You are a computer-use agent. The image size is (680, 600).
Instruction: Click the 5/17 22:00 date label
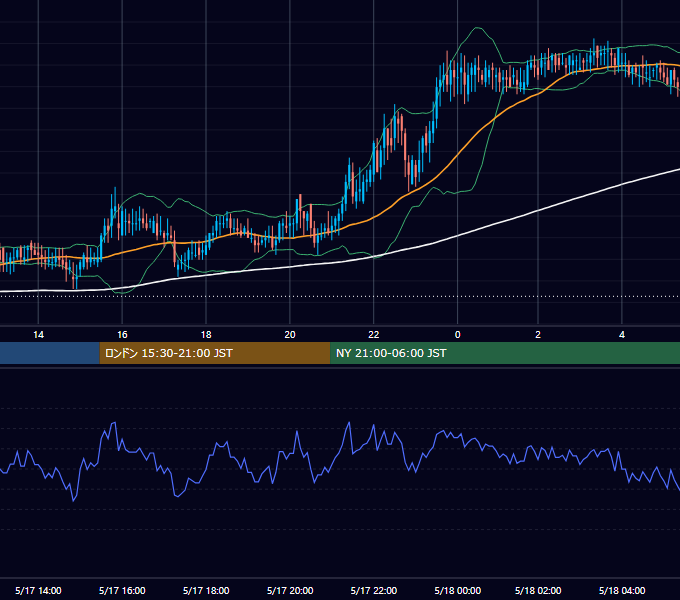click(x=373, y=590)
